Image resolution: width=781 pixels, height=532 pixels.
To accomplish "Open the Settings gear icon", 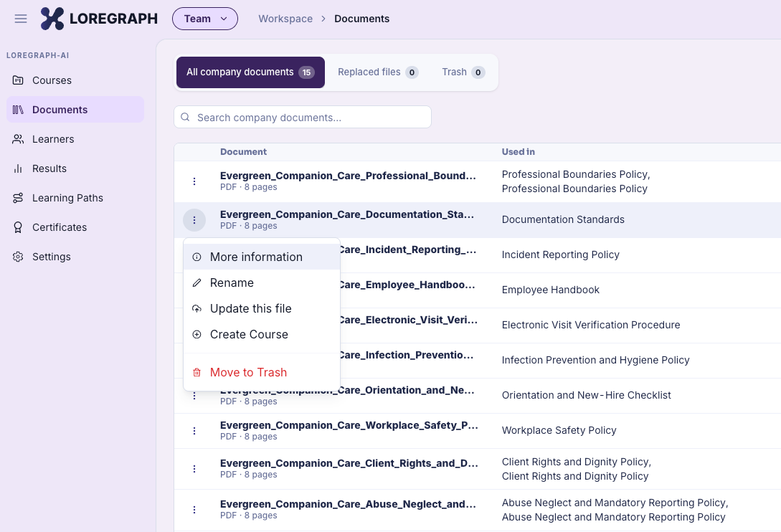I will 18,257.
